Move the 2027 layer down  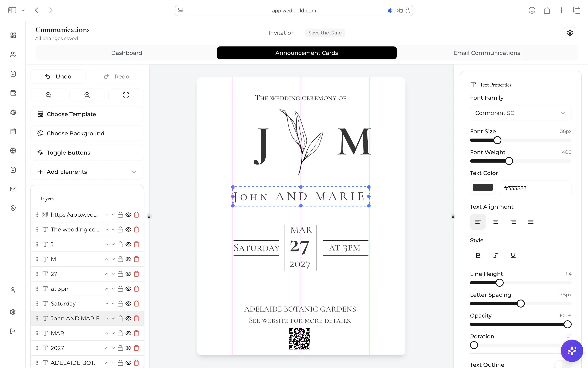tap(113, 348)
